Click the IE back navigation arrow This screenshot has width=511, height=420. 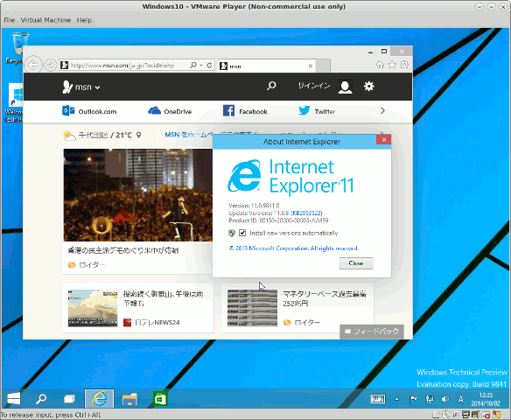click(x=33, y=65)
